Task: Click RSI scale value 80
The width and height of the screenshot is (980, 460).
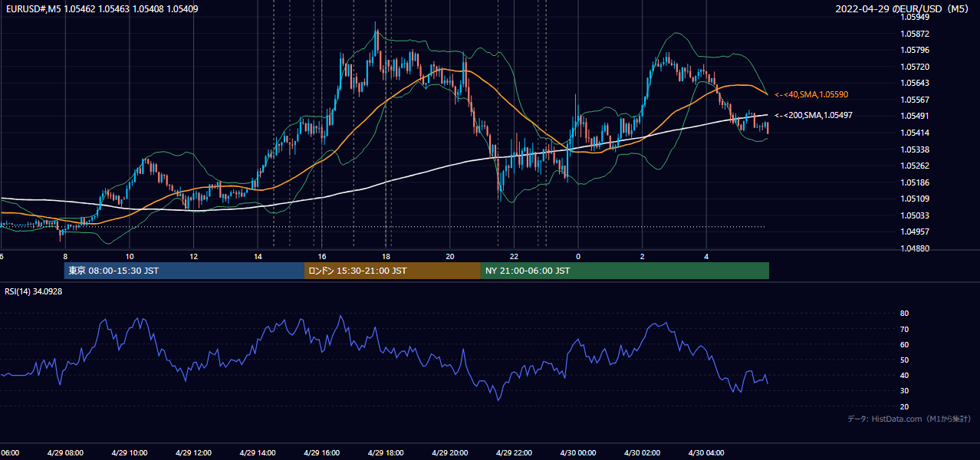Action: tap(904, 314)
